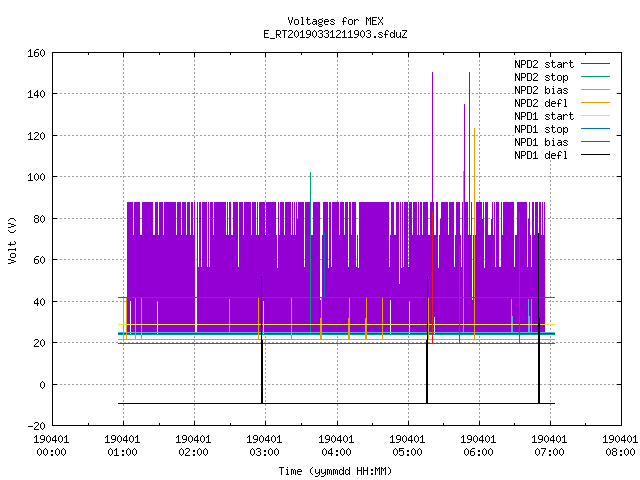Click the x-axis tick label 08:00
The image size is (640, 480).
tap(620, 452)
